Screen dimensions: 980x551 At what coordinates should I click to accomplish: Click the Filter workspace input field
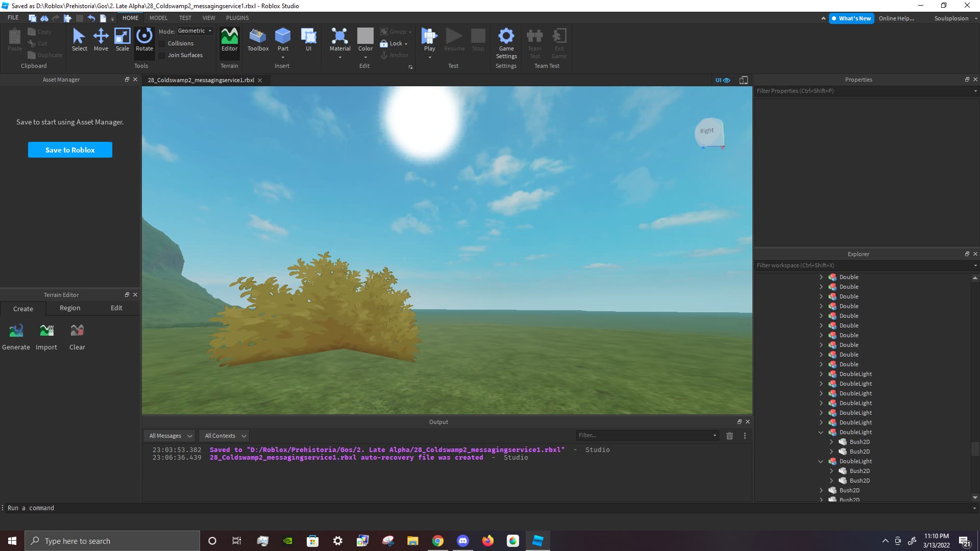coord(863,265)
